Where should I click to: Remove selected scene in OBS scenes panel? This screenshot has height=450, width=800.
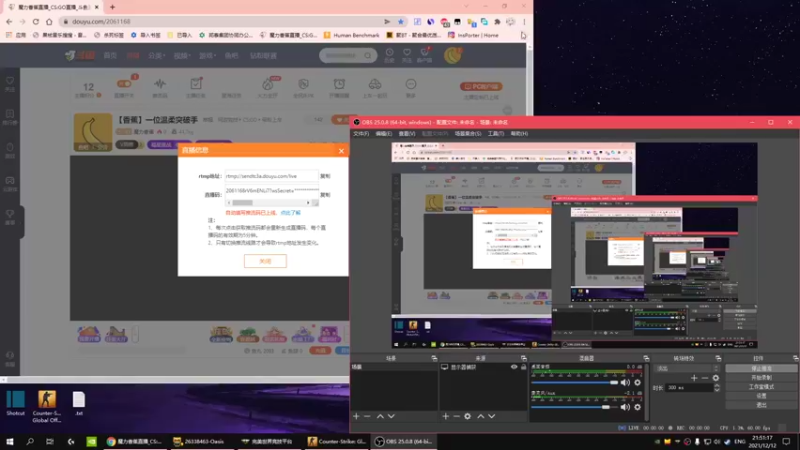tap(367, 416)
